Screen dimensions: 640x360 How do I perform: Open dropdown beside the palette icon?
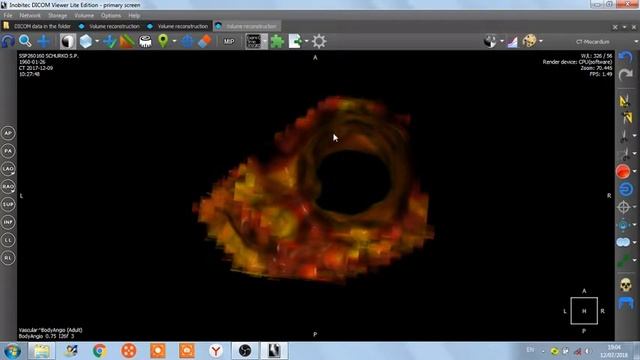click(541, 41)
